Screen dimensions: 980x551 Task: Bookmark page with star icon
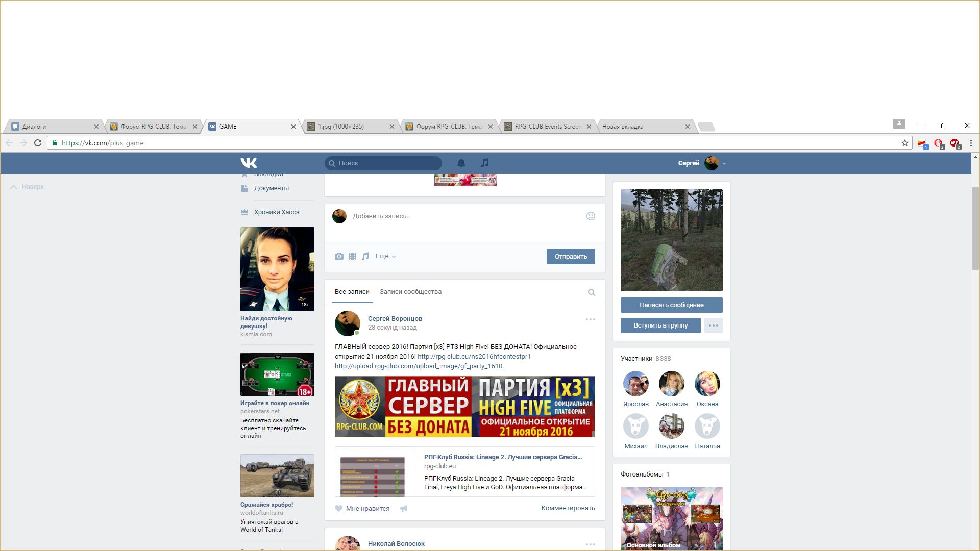pos(904,143)
